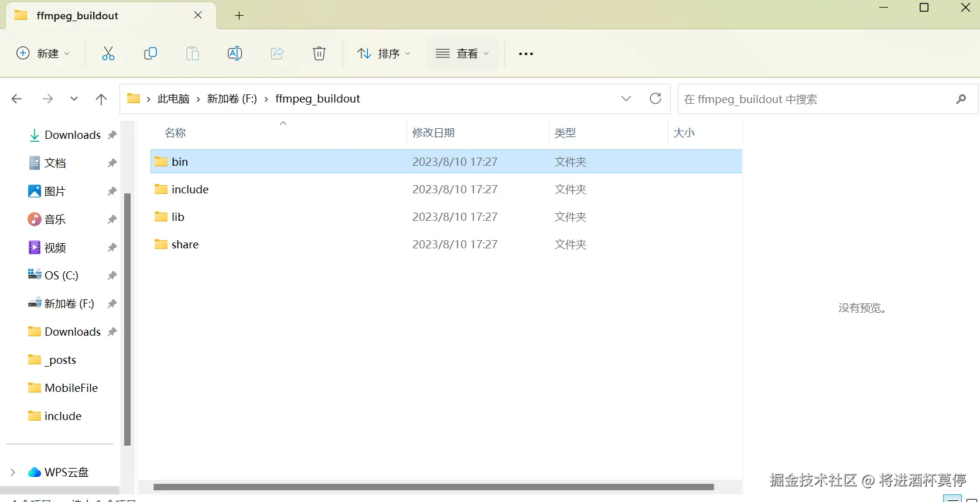Open _posts folder in sidebar
This screenshot has width=980, height=502.
tap(60, 360)
